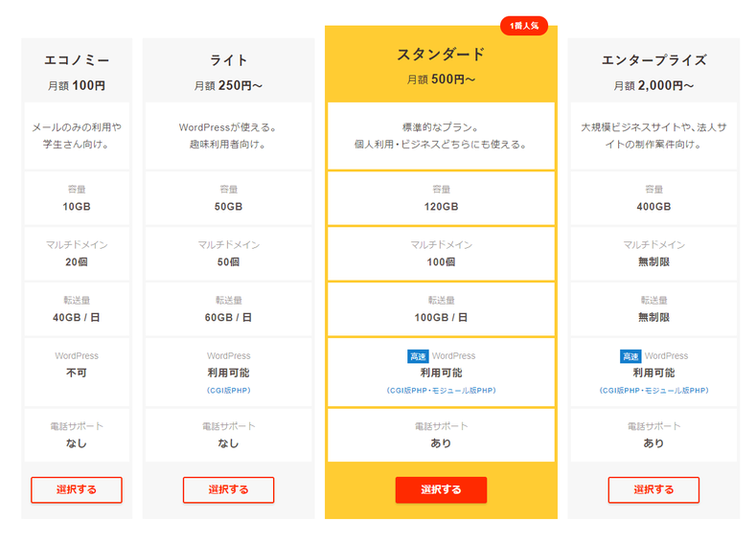Click the ライト plan title
756x543 pixels.
[229, 60]
